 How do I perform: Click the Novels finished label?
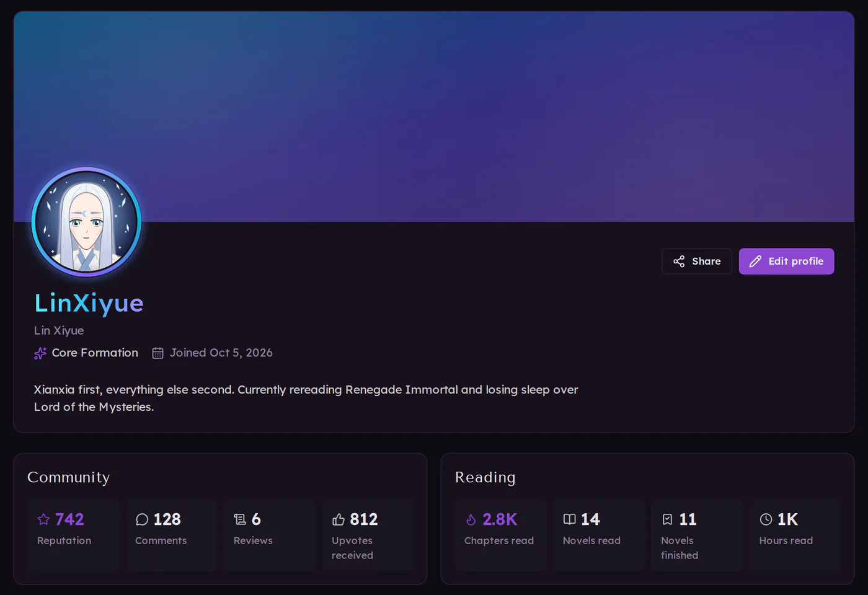[x=680, y=548]
